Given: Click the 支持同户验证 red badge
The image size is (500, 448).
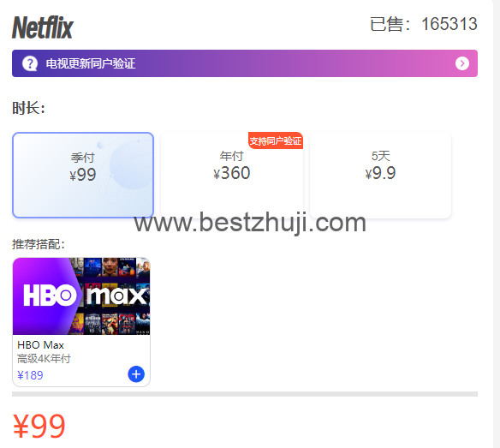Looking at the screenshot, I should (276, 140).
